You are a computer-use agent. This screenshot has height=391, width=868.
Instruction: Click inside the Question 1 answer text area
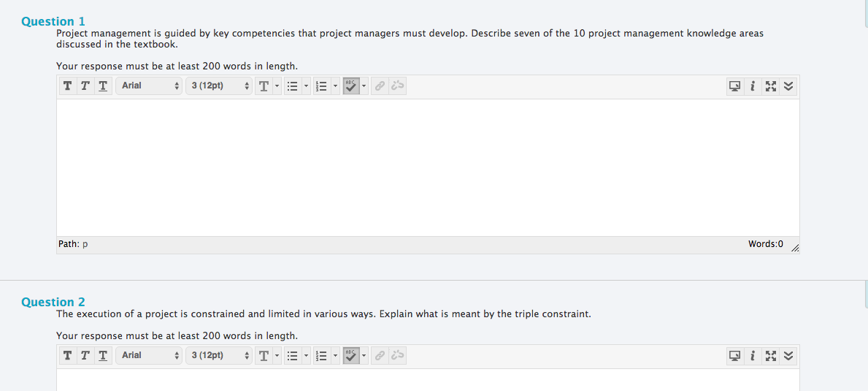(428, 167)
